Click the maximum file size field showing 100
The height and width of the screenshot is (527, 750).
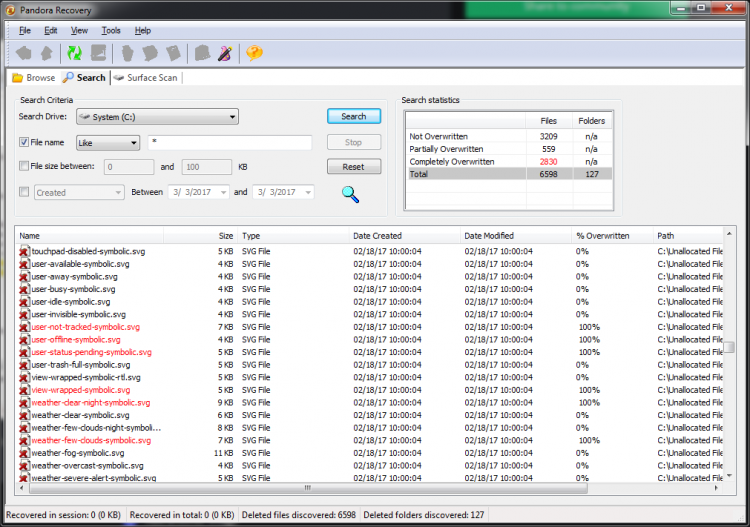(x=207, y=167)
